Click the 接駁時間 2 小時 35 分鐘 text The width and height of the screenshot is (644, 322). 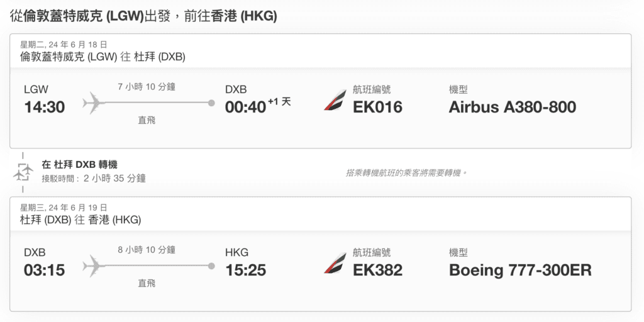pos(94,179)
